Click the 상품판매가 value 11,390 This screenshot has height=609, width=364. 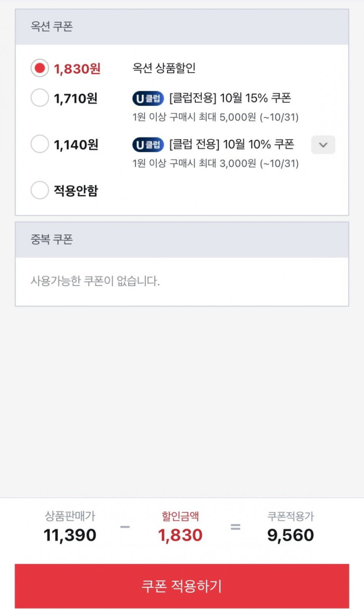(70, 535)
